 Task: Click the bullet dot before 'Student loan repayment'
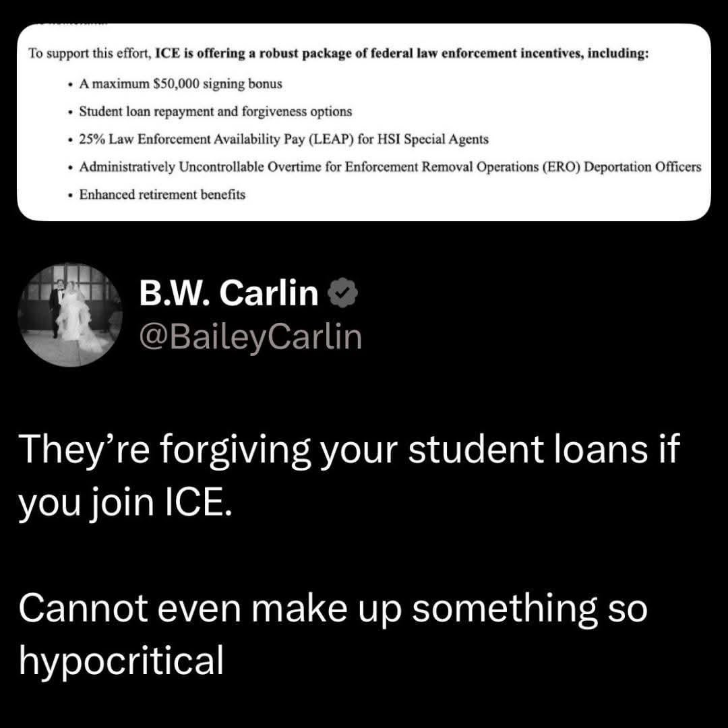click(69, 113)
